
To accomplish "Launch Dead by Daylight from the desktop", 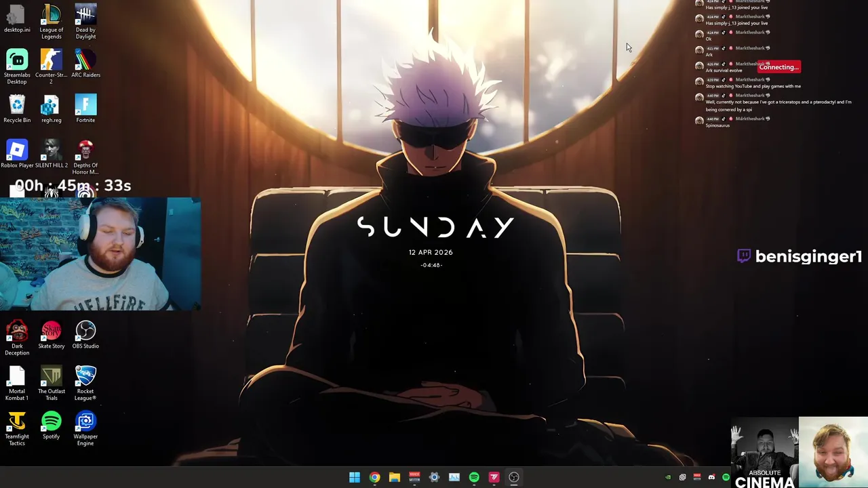I will tap(85, 22).
